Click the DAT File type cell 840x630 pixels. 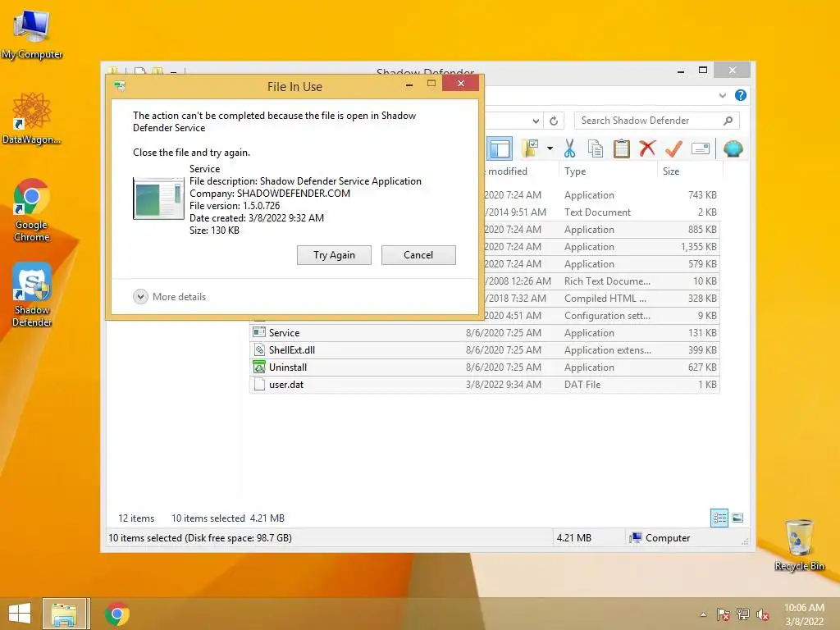tap(582, 385)
